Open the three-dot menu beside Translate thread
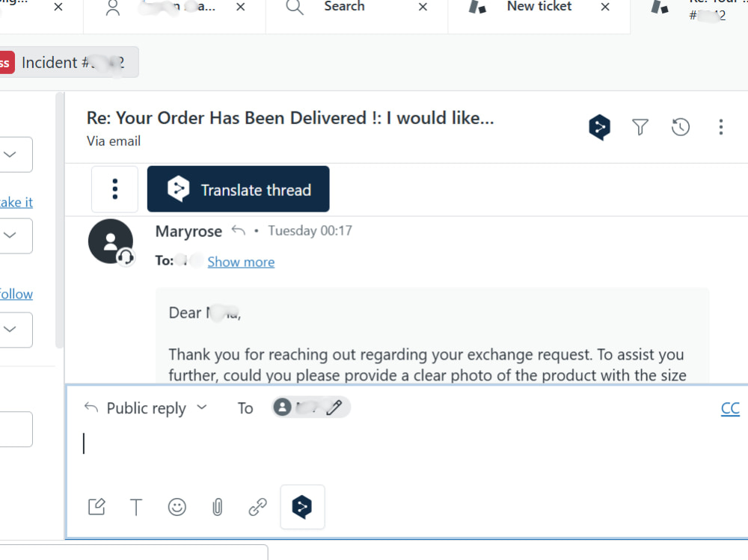This screenshot has height=560, width=748. coord(115,189)
